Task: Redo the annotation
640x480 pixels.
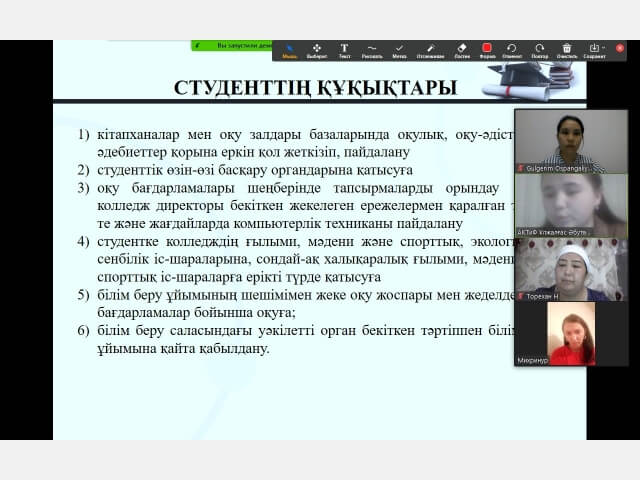Action: [x=540, y=51]
